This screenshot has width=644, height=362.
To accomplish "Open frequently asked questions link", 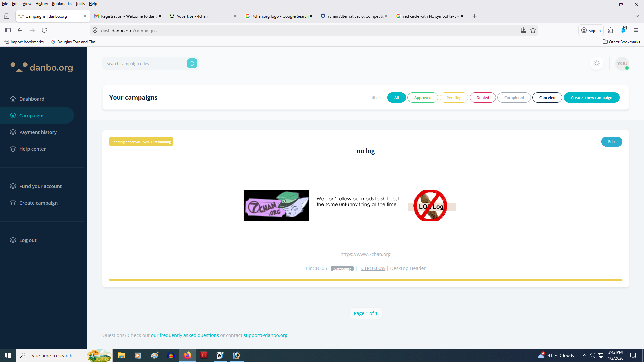I will point(184,335).
